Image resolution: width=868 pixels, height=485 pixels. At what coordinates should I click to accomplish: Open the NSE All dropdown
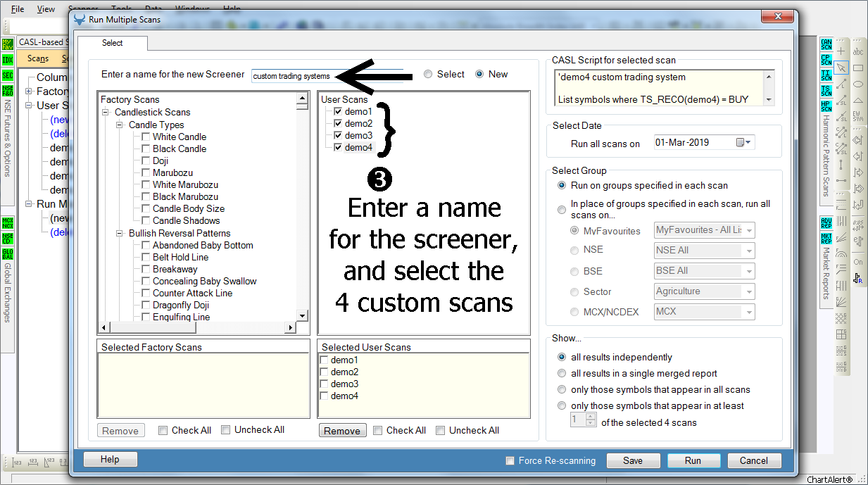click(704, 250)
